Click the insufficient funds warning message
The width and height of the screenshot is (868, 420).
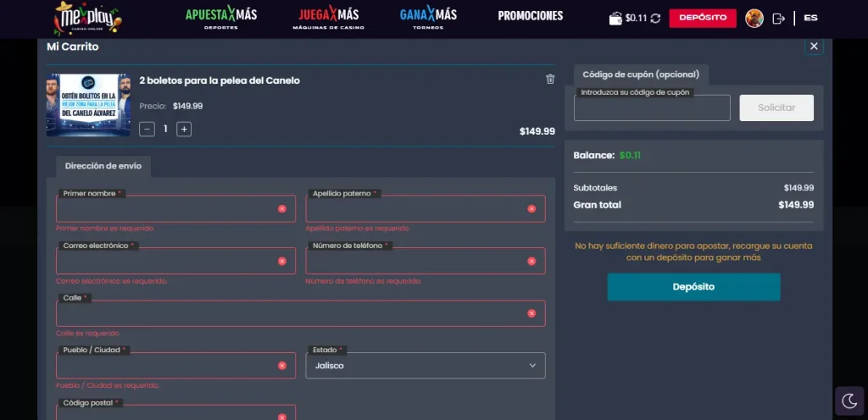693,251
